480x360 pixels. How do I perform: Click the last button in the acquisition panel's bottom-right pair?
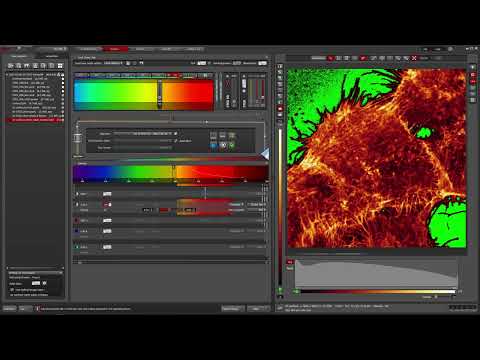pyautogui.click(x=258, y=309)
